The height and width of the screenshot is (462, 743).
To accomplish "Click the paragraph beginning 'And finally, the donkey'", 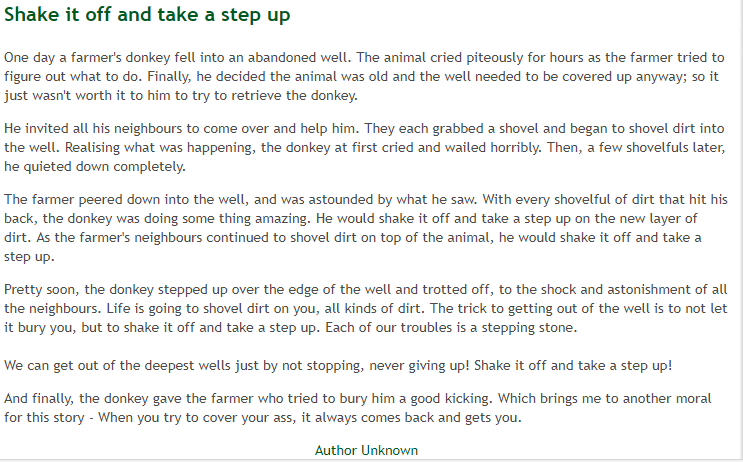I will point(358,408).
